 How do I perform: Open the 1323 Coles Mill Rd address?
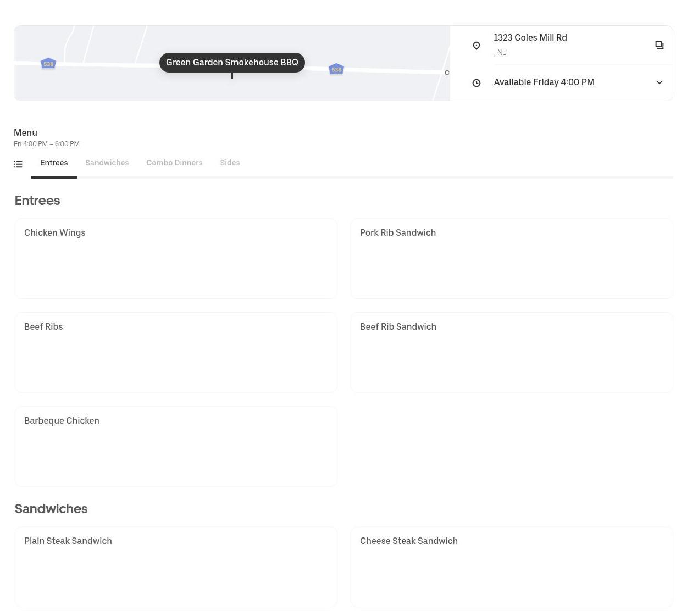(x=530, y=38)
